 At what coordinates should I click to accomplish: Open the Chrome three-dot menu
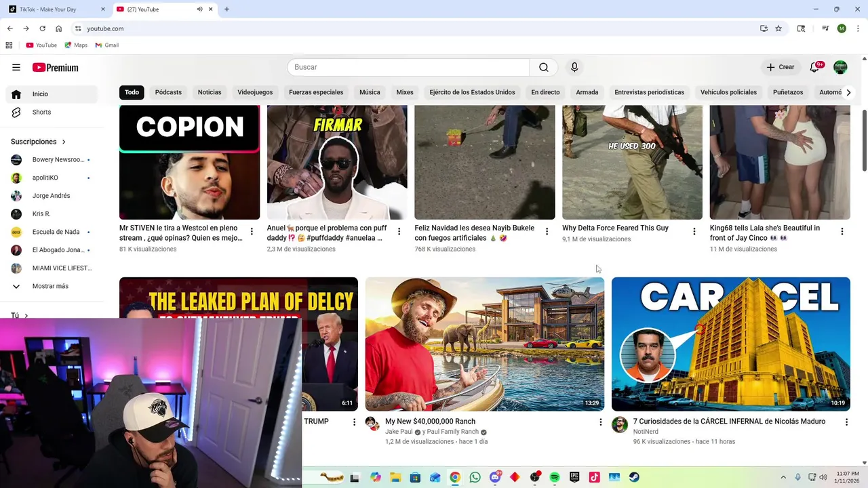click(x=857, y=28)
